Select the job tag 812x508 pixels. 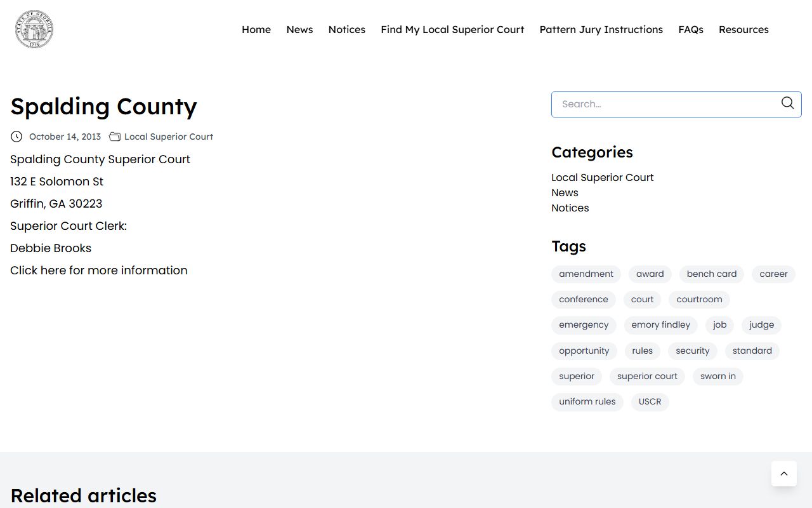pyautogui.click(x=719, y=325)
